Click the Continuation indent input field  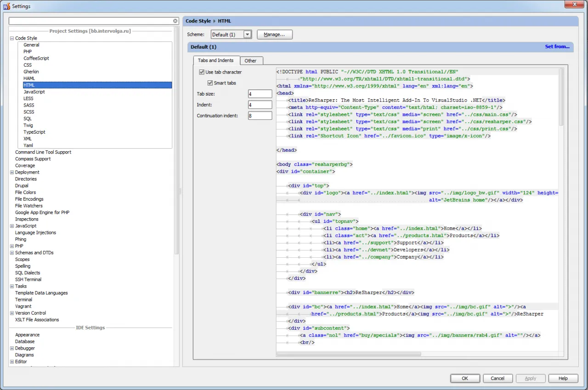point(260,116)
